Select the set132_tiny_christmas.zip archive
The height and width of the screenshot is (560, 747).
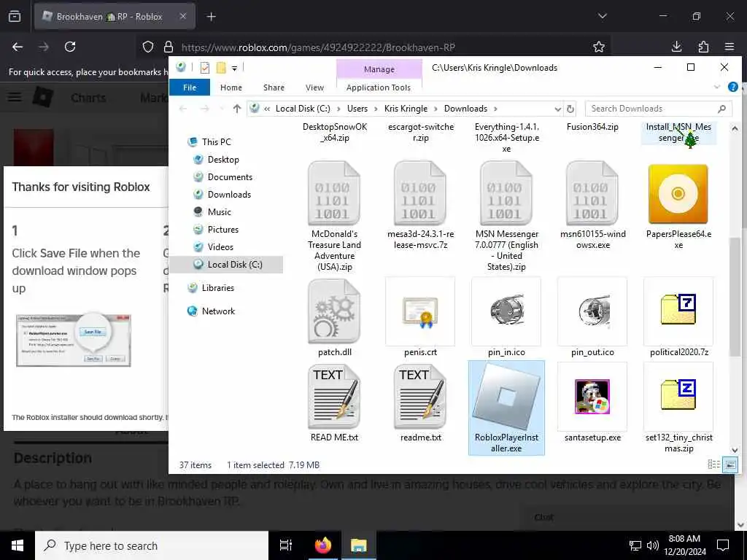click(678, 408)
